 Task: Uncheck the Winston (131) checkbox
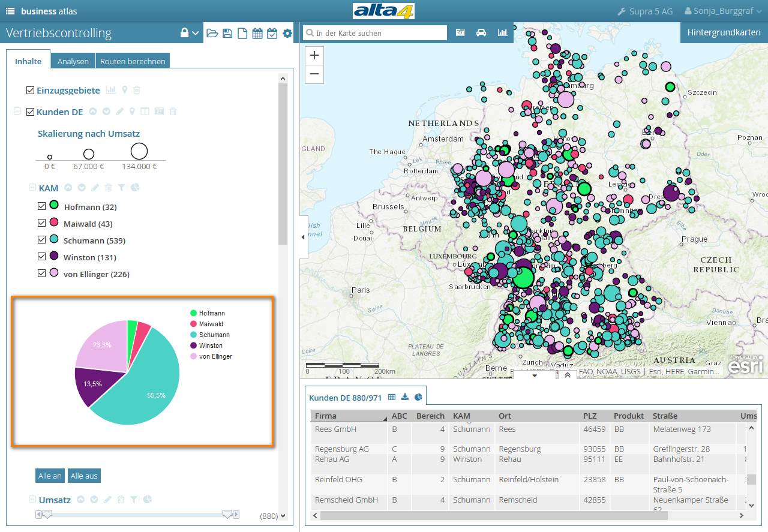[41, 256]
